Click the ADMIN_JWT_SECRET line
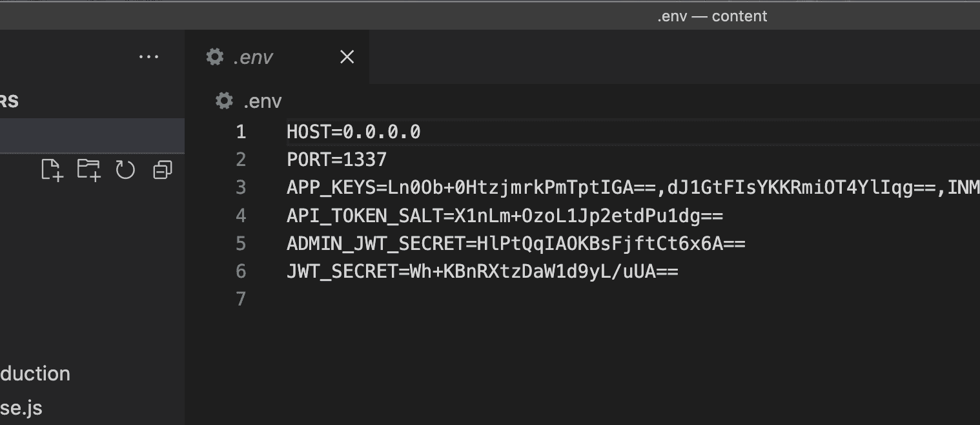This screenshot has width=980, height=425. click(x=516, y=244)
